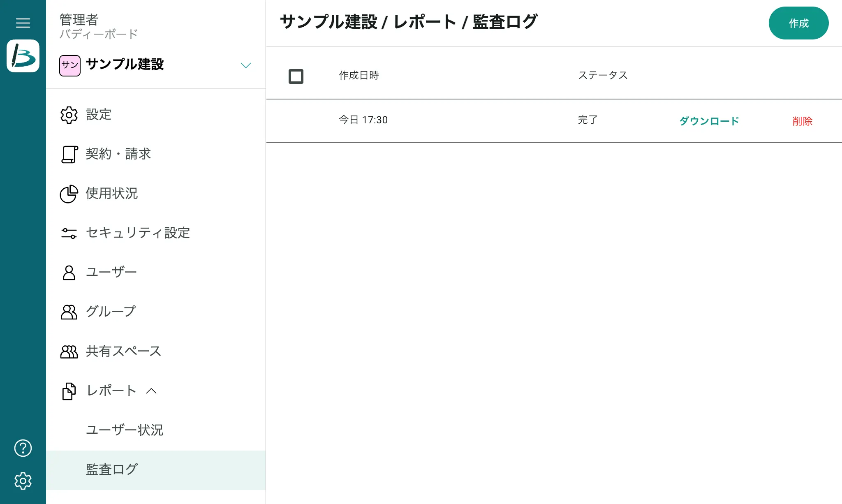Click the gear icon beside 設定
Screen dimensions: 842x504
pyautogui.click(x=69, y=115)
